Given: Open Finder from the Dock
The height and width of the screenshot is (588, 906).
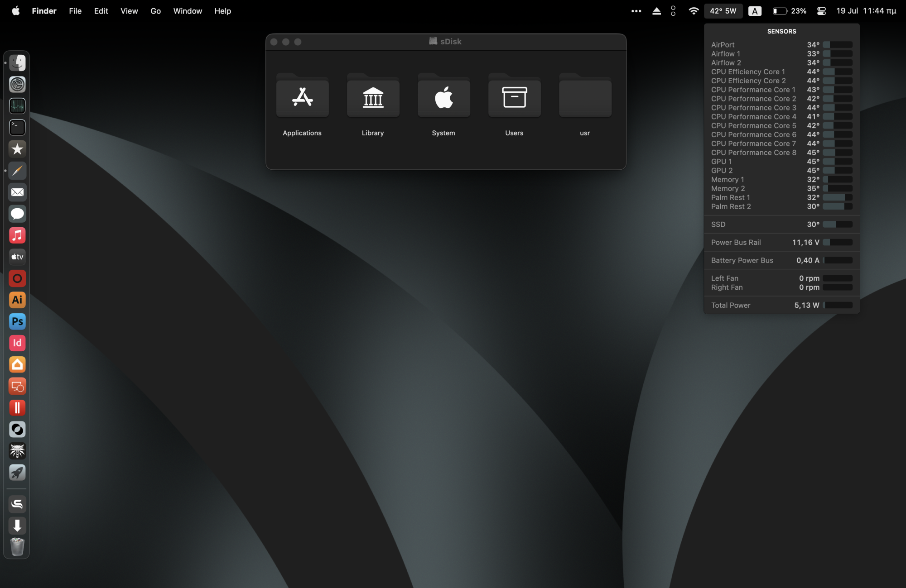Looking at the screenshot, I should tap(17, 63).
